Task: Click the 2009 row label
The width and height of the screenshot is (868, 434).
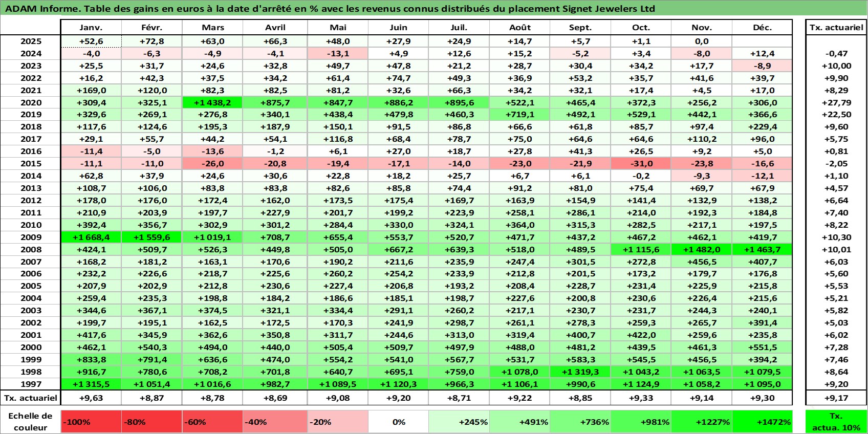Action: point(31,237)
